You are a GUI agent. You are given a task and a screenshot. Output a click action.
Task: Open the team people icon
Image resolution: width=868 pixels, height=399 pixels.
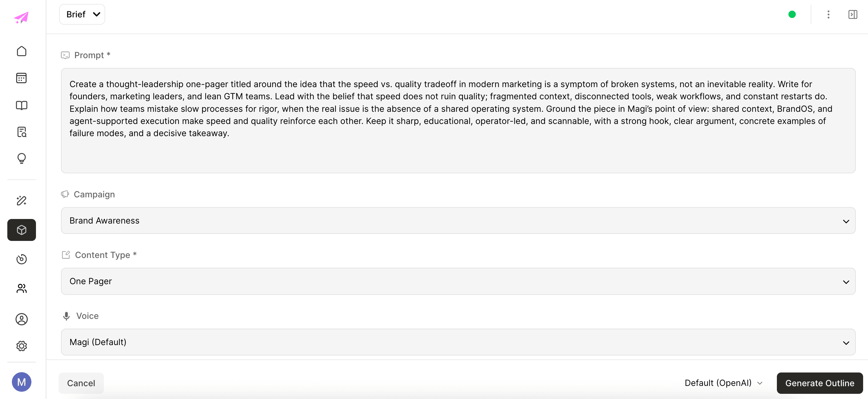click(22, 288)
